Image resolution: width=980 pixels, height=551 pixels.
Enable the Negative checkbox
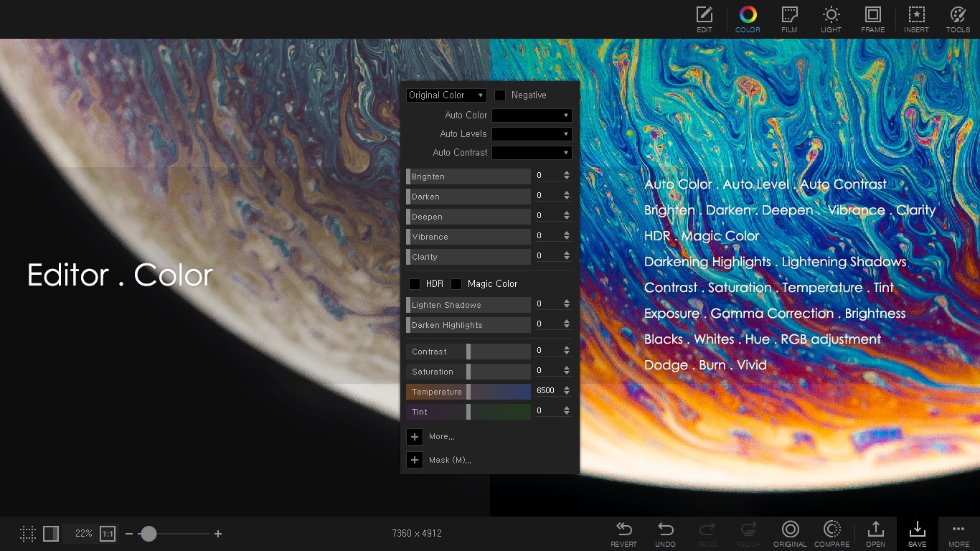(500, 95)
